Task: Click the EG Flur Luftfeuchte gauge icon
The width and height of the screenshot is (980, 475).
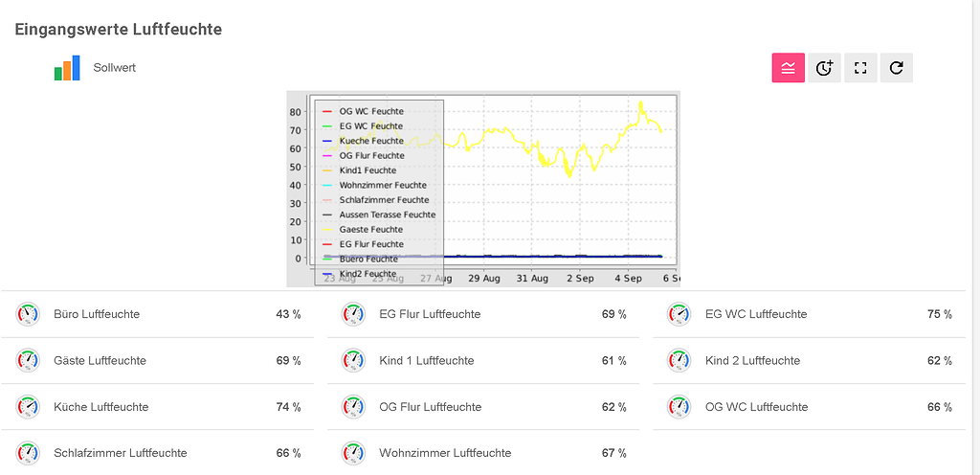Action: click(x=353, y=314)
